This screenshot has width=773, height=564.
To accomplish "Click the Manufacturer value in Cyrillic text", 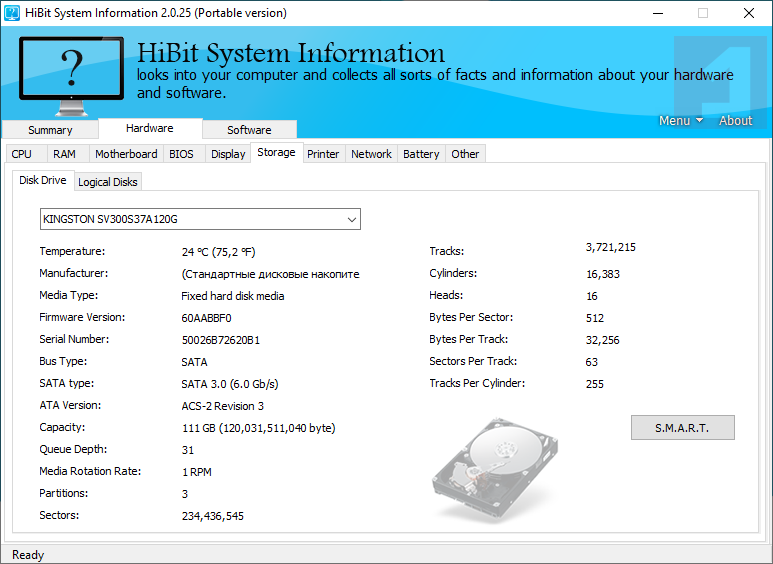I will tap(270, 274).
